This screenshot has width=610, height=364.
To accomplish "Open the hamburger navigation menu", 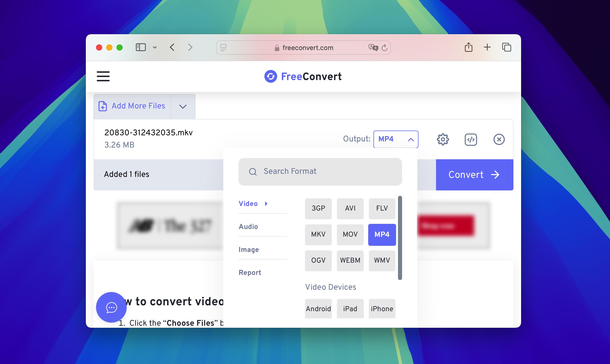I will (103, 76).
